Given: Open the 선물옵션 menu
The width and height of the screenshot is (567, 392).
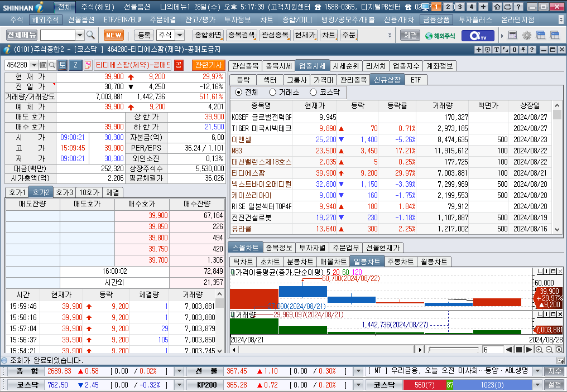Looking at the screenshot, I should click(x=81, y=20).
